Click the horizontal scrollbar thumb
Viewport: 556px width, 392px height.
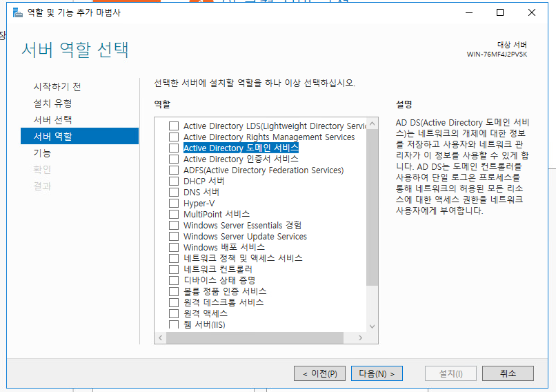[x=255, y=337]
